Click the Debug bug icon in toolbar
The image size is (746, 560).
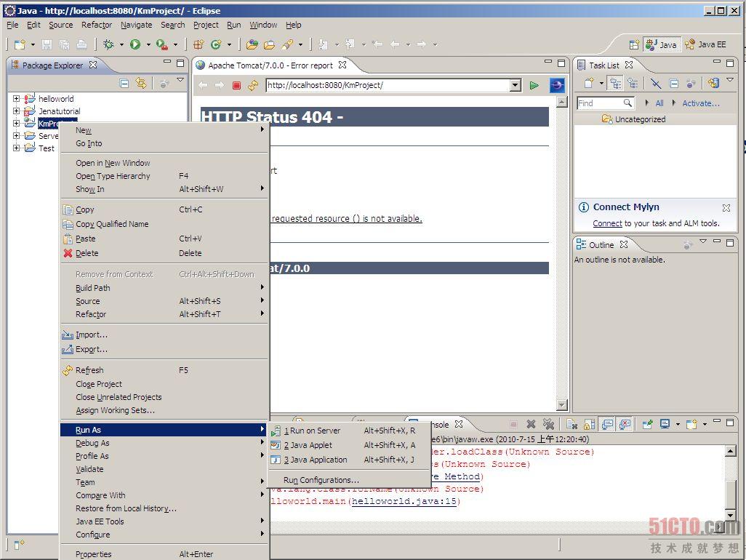108,44
